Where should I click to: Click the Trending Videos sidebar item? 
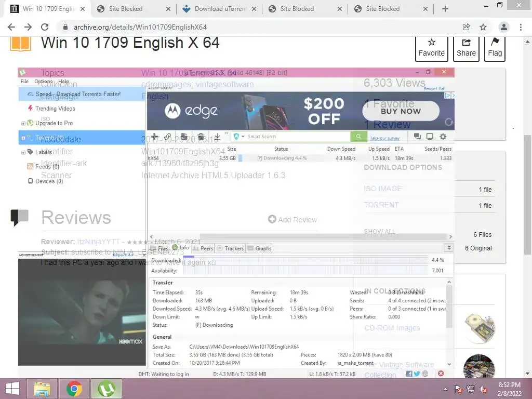(x=55, y=109)
